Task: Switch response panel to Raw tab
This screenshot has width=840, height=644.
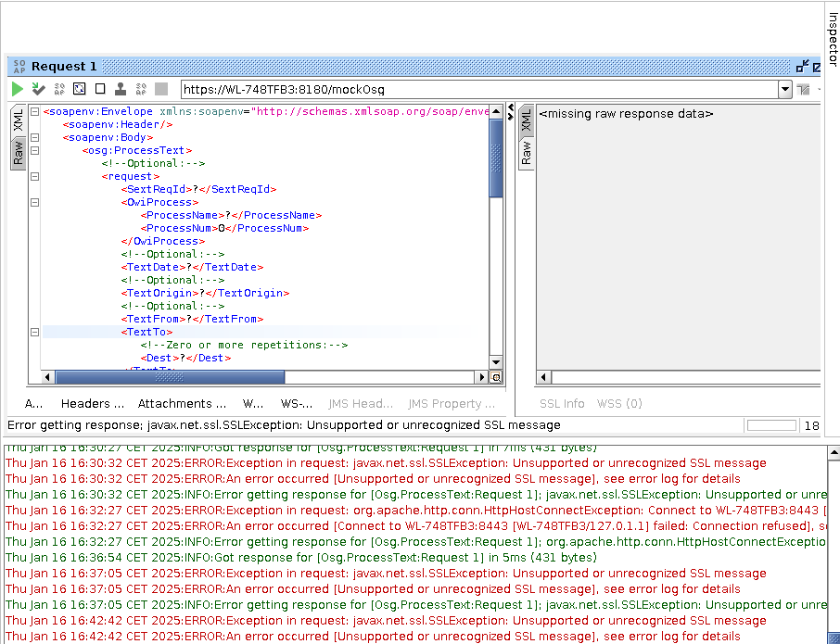Action: pyautogui.click(x=527, y=153)
